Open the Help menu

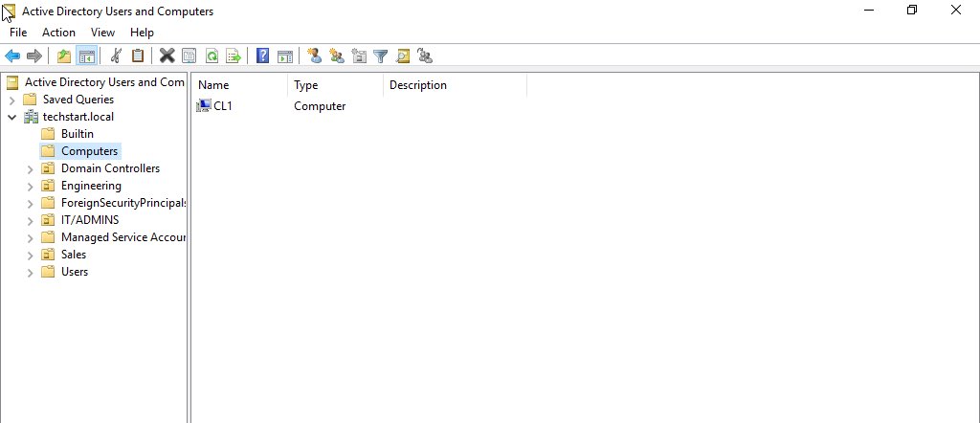[142, 33]
